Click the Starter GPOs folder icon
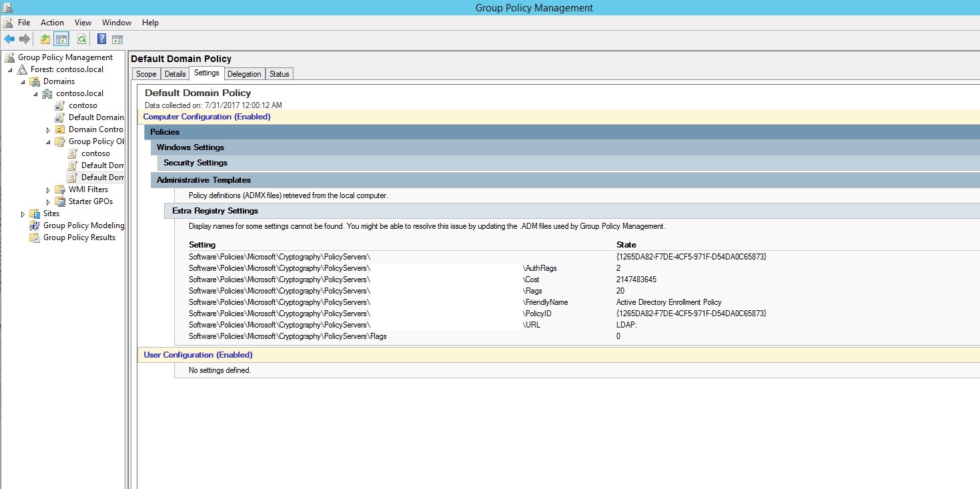This screenshot has height=489, width=980. click(60, 201)
